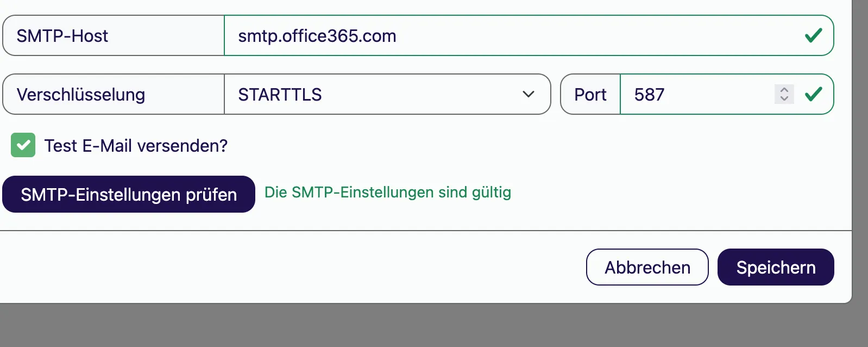The height and width of the screenshot is (347, 868).
Task: Toggle the Test E-Mail versenden checkbox
Action: tap(23, 145)
